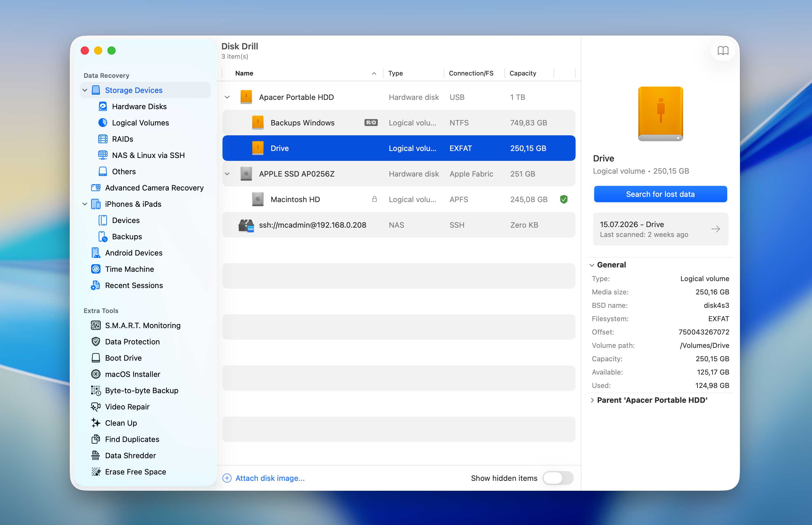Open the 15.07.2026 - Drive scan session

pyautogui.click(x=660, y=229)
